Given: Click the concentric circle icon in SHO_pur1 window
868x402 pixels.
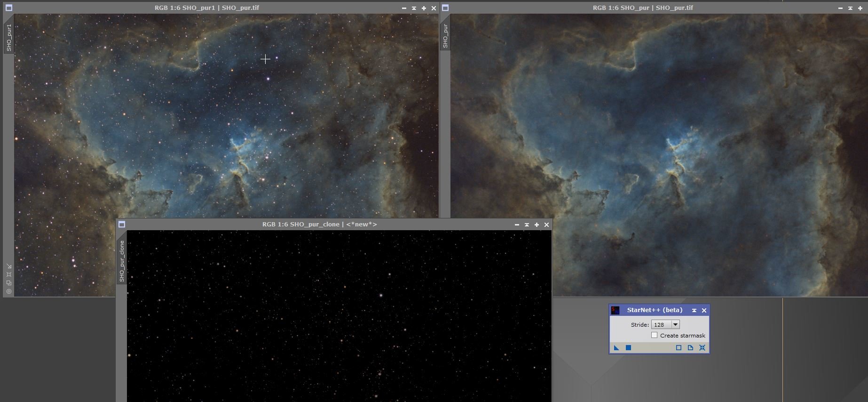Looking at the screenshot, I should (x=9, y=291).
